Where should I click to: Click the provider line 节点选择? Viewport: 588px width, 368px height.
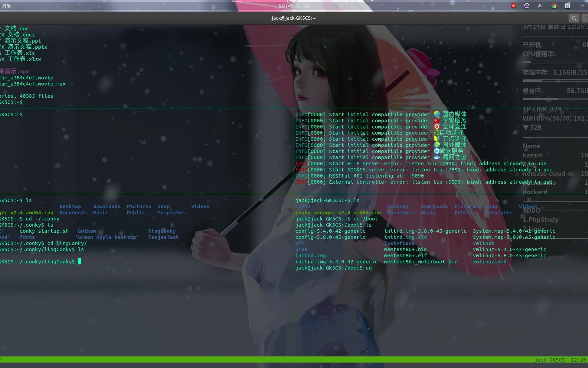(x=381, y=139)
